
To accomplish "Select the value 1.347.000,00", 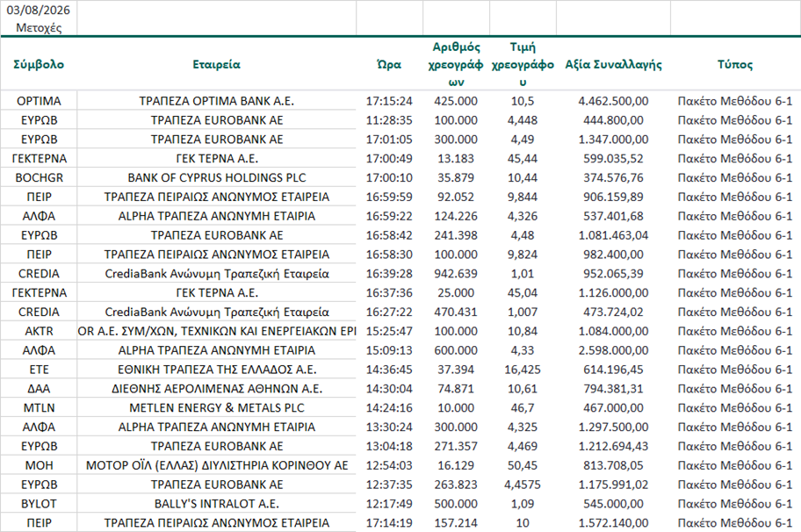I will point(614,140).
